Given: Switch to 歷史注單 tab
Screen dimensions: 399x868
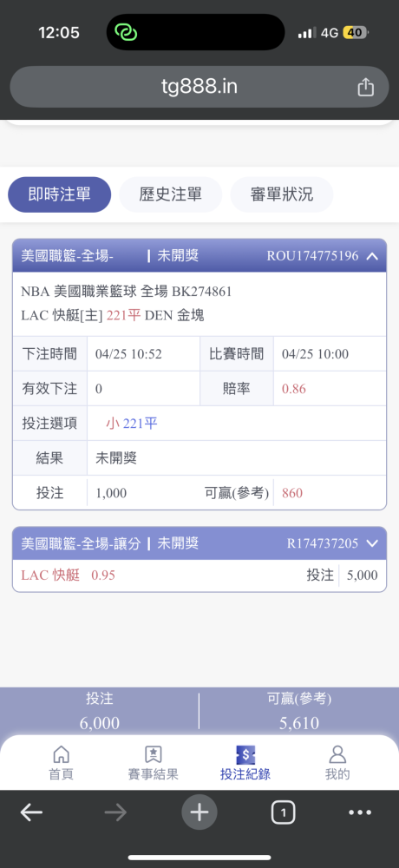Looking at the screenshot, I should click(x=171, y=194).
